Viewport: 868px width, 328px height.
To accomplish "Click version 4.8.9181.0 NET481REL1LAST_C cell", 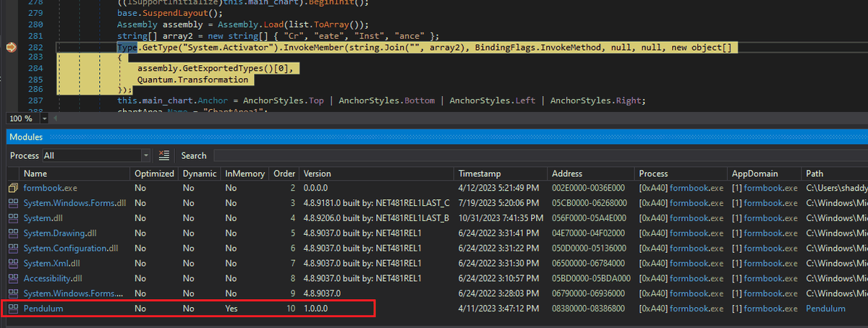I will tap(376, 203).
